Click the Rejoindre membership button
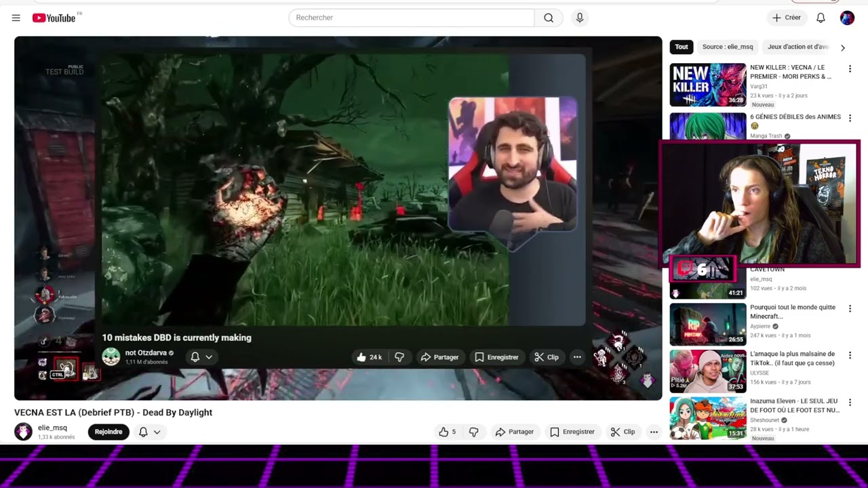Screen dimensions: 868x488 (x=108, y=432)
